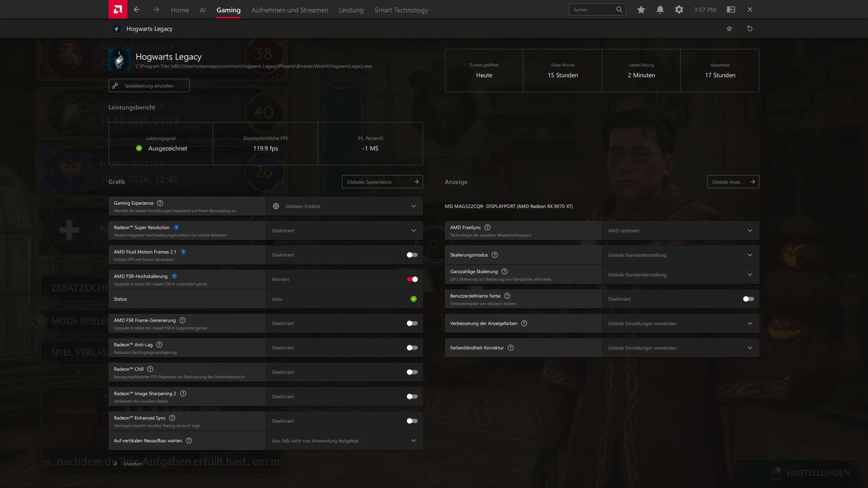Image resolution: width=868 pixels, height=488 pixels.
Task: Open settings gear icon
Action: 679,9
